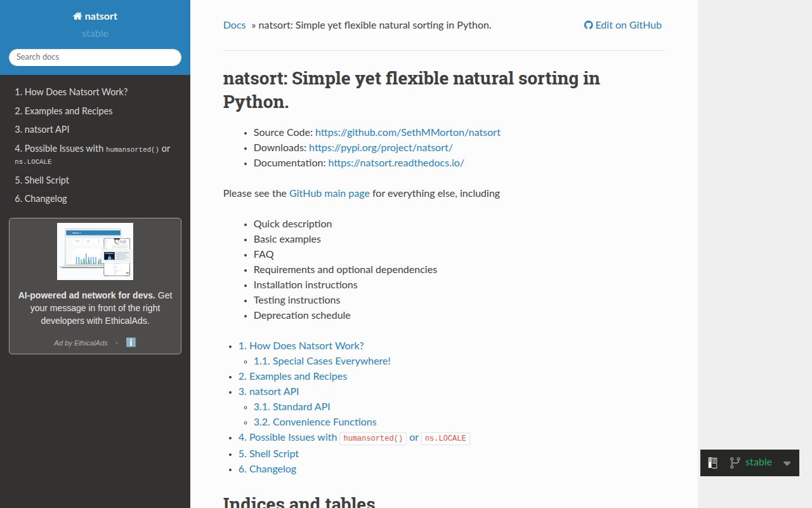Click the AI-powered ad network text
Image resolution: width=812 pixels, height=508 pixels.
click(x=95, y=308)
